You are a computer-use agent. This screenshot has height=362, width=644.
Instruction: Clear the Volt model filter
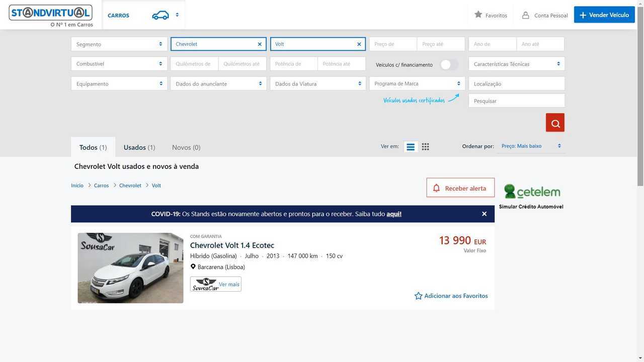(x=359, y=44)
